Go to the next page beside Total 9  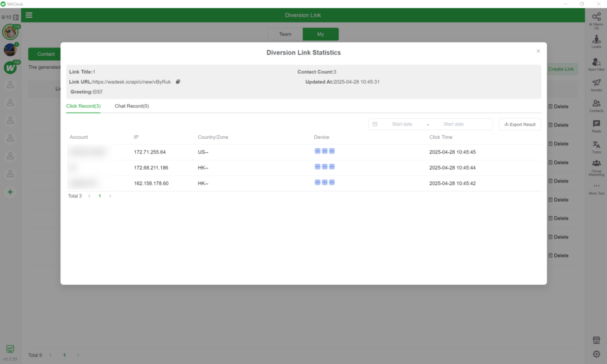click(78, 355)
